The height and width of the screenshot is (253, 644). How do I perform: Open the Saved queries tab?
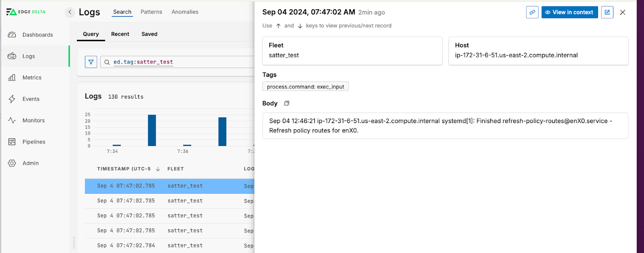(149, 34)
